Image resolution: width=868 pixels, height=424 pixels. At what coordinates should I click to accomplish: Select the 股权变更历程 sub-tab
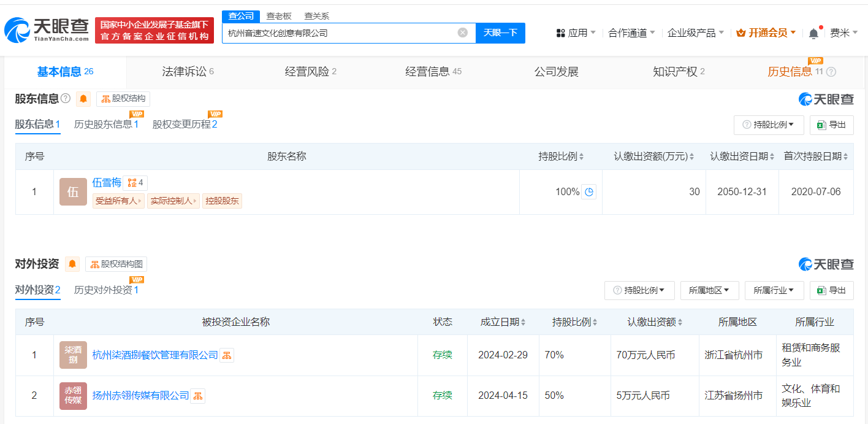click(x=185, y=125)
